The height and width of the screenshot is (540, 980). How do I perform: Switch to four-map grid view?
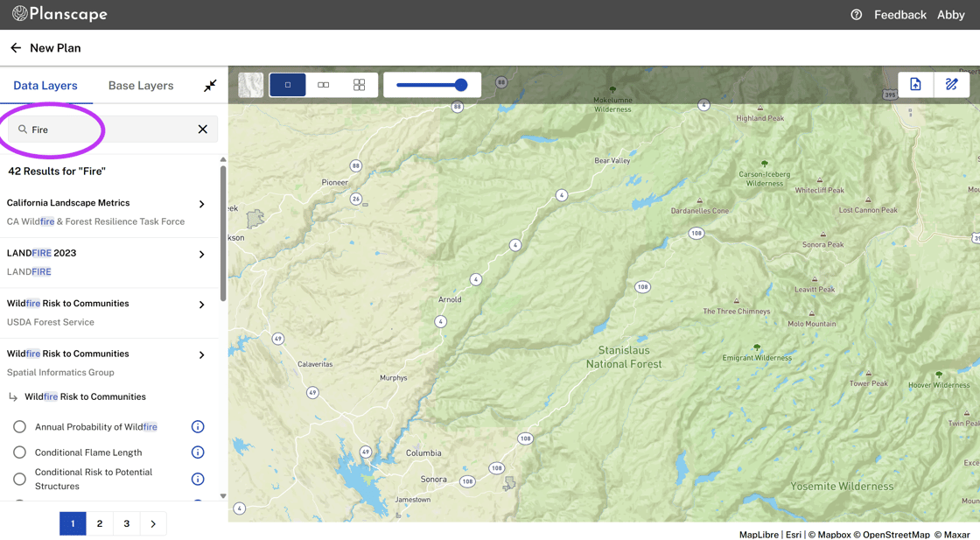[x=359, y=85]
